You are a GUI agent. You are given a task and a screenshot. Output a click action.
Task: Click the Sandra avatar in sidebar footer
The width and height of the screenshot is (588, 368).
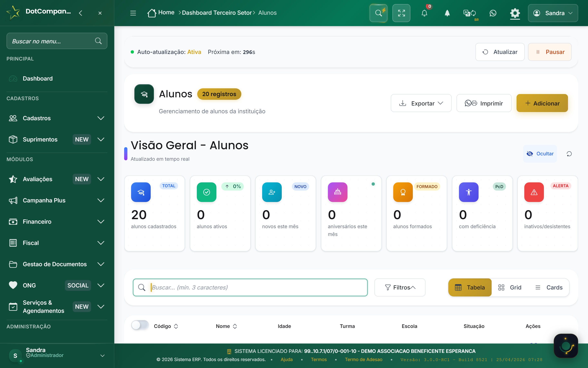click(x=15, y=356)
